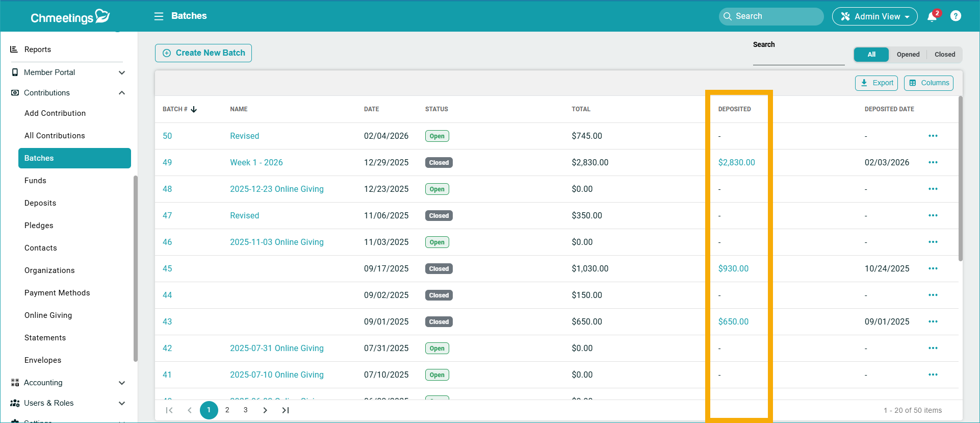Screen dimensions: 980x423
Task: Open deposited amount $2,830.00 link
Action: tap(737, 162)
